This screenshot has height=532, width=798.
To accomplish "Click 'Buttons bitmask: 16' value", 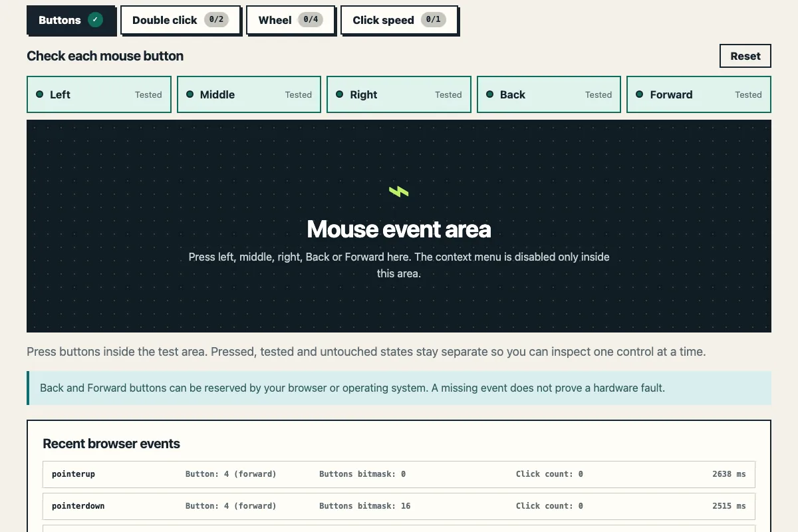I will pyautogui.click(x=365, y=506).
